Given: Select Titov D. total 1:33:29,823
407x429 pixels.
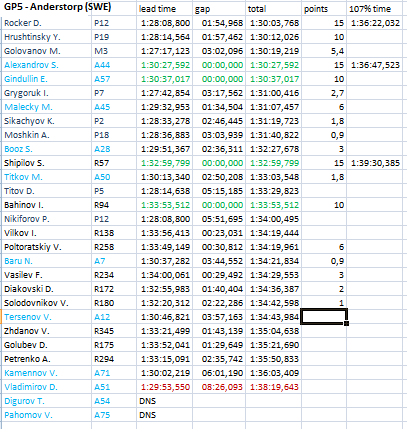Looking at the screenshot, I should (274, 191).
